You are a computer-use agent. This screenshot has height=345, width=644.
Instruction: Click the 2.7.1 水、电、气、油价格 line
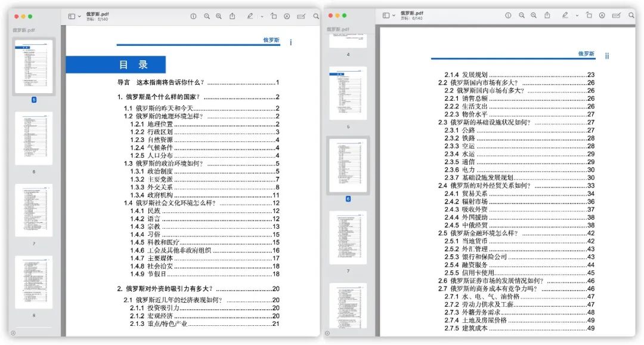coord(519,297)
